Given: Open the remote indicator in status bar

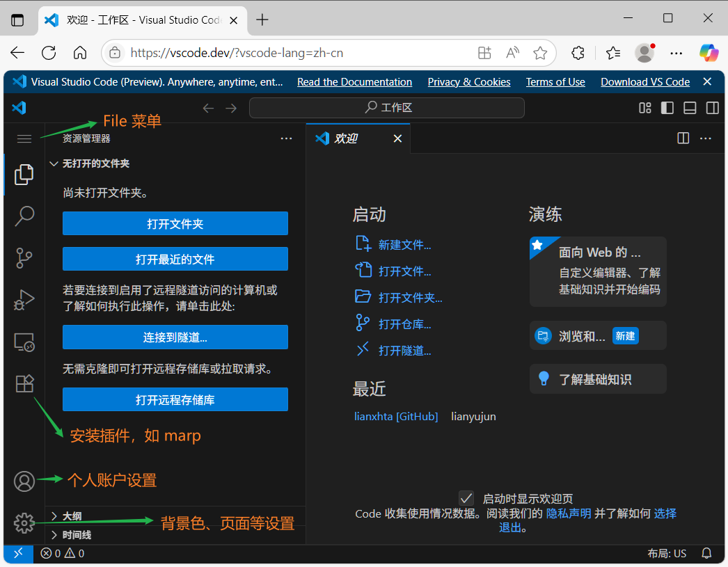Looking at the screenshot, I should [x=18, y=553].
